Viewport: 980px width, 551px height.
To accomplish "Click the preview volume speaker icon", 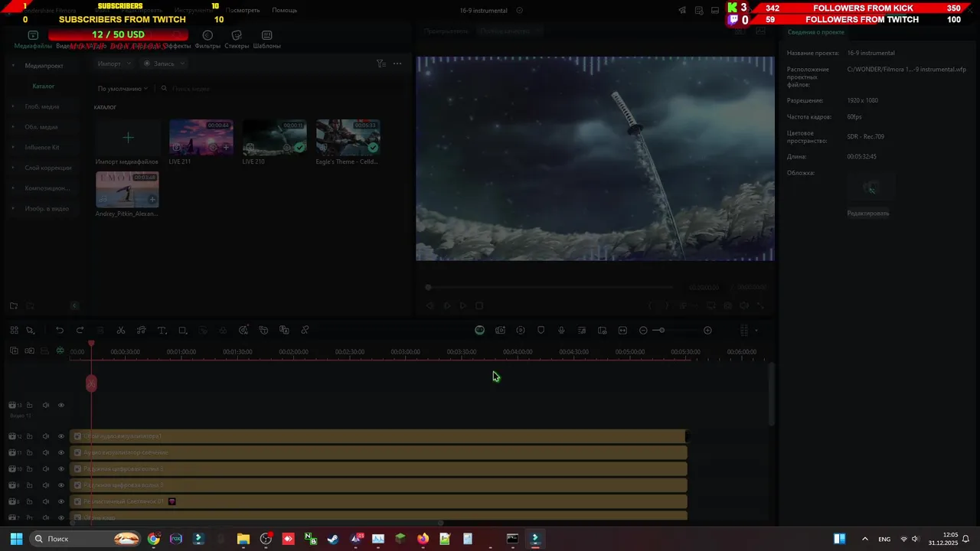I will [x=744, y=305].
